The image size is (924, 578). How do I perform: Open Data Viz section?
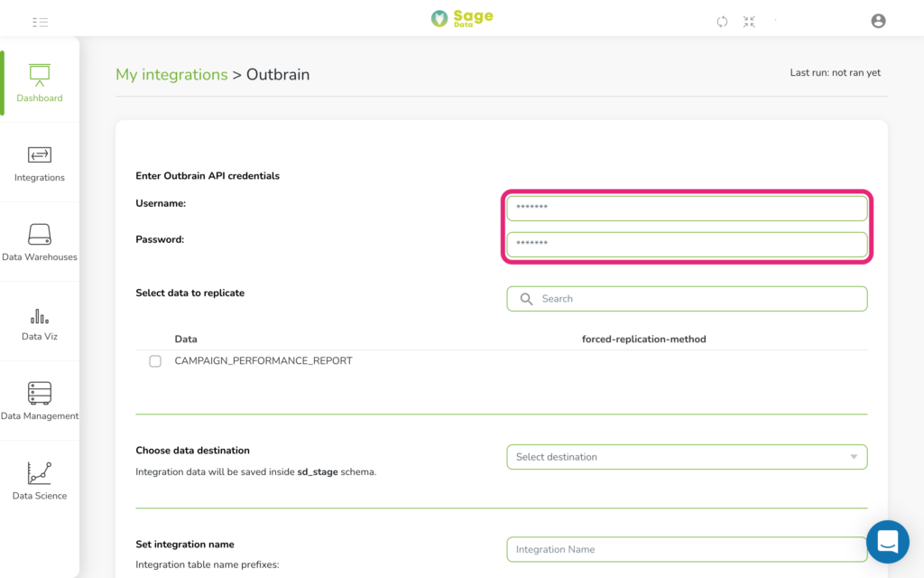pyautogui.click(x=40, y=322)
